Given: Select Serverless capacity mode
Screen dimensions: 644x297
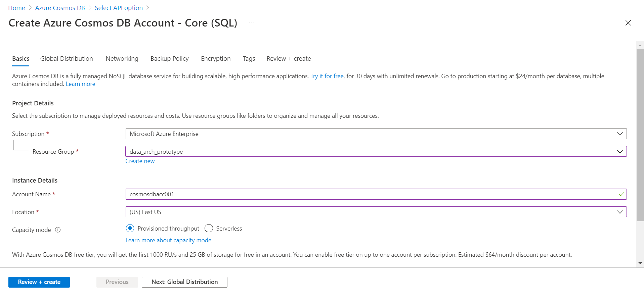Looking at the screenshot, I should (x=209, y=229).
